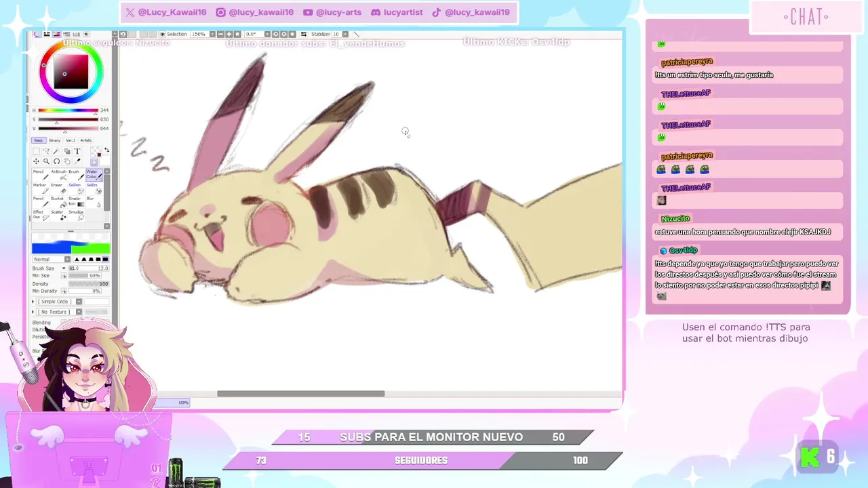The height and width of the screenshot is (488, 868).
Task: Toggle the HSV slider panel
Action: (56, 34)
